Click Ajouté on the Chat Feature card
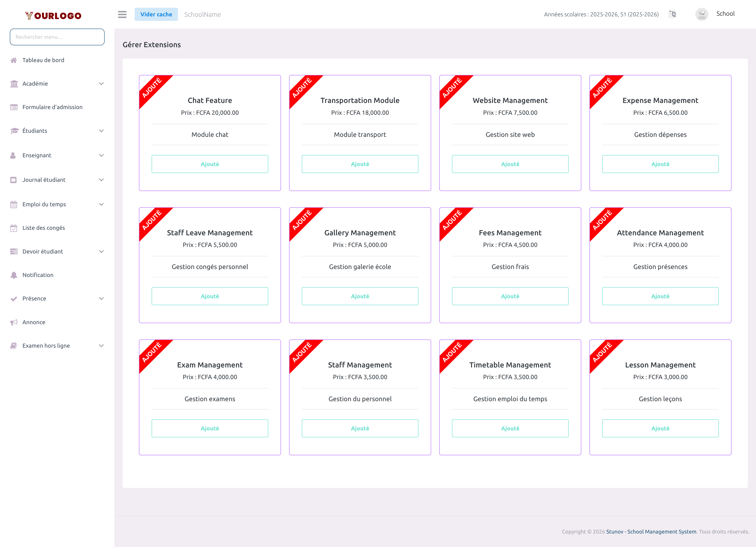The width and height of the screenshot is (756, 547). click(210, 164)
